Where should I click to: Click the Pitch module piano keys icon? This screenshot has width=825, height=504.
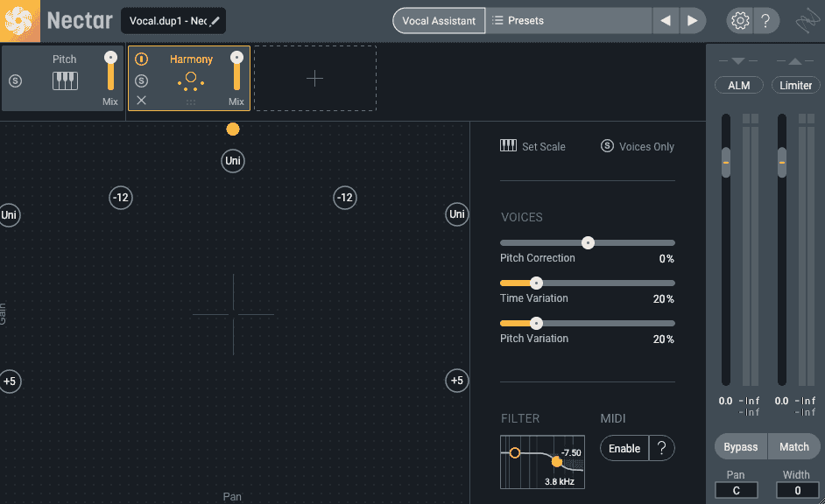[65, 80]
